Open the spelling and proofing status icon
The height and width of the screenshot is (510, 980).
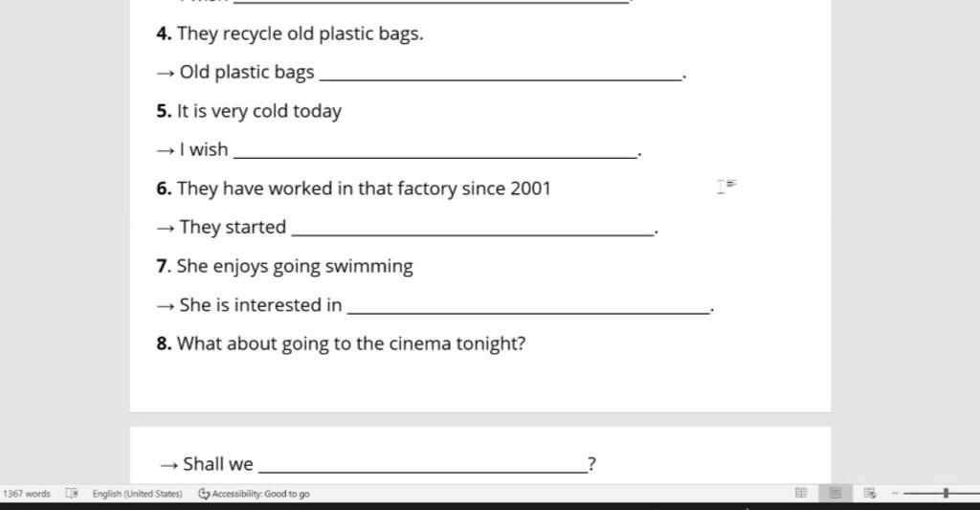pos(72,493)
